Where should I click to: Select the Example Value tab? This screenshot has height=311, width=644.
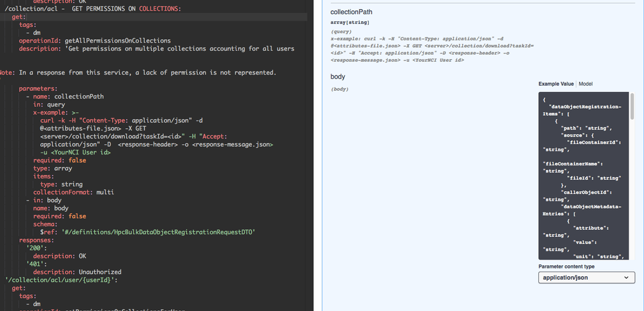pos(556,84)
